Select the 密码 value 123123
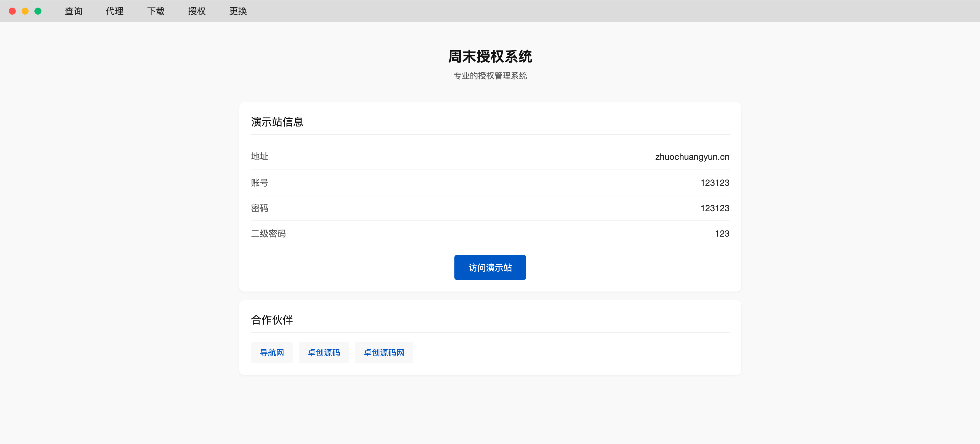Viewport: 980px width, 444px height. [x=715, y=208]
